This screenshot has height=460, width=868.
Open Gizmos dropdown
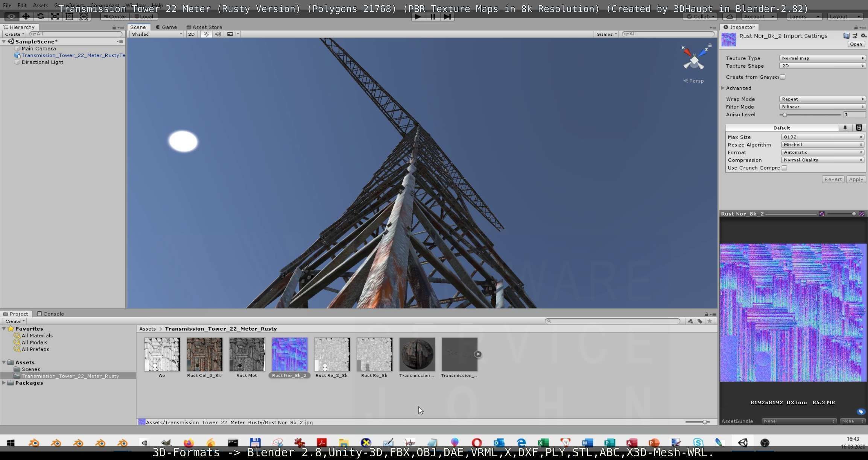coord(607,34)
